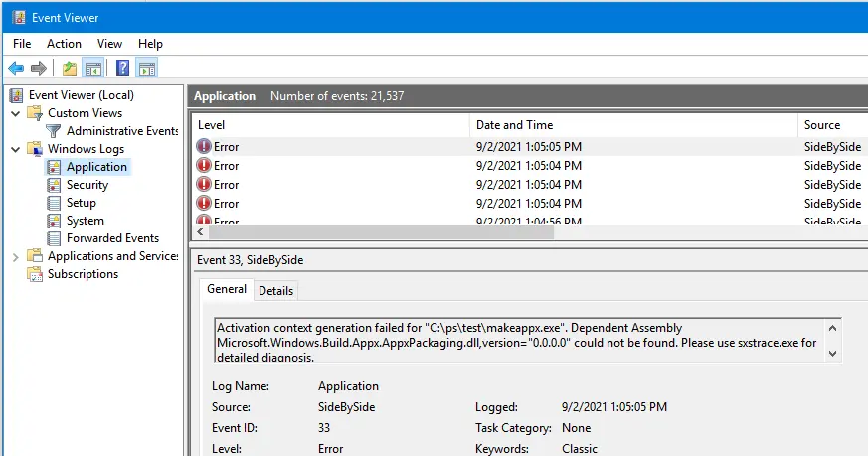Open the File menu
Image resolution: width=868 pixels, height=456 pixels.
pos(22,44)
